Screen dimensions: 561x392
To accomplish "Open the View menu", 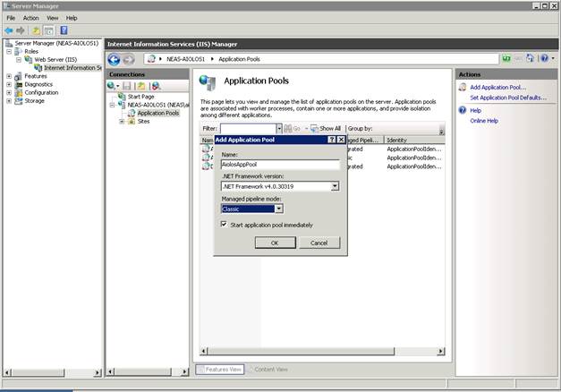I will click(x=52, y=18).
